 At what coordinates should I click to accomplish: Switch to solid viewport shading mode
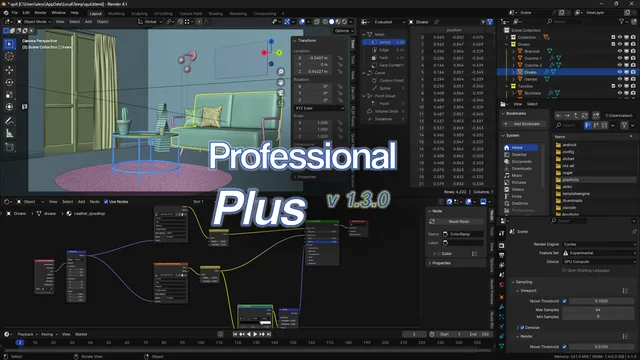pyautogui.click(x=331, y=22)
